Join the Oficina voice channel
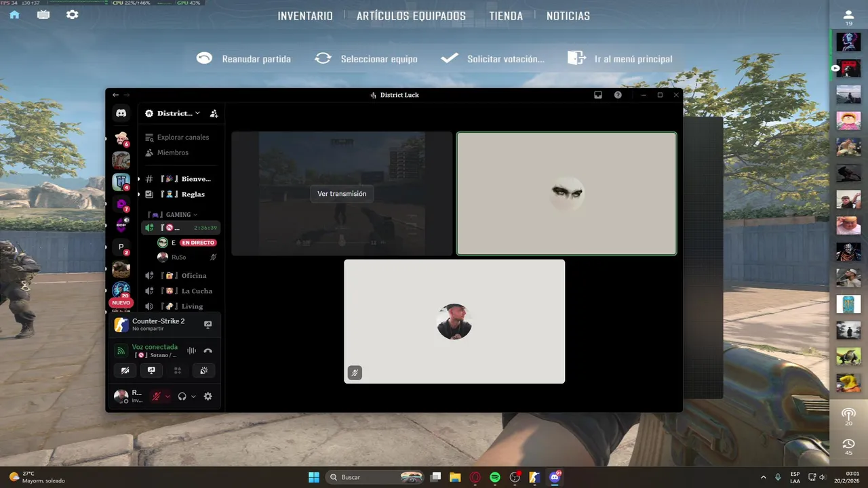Viewport: 868px width, 488px height. point(180,275)
